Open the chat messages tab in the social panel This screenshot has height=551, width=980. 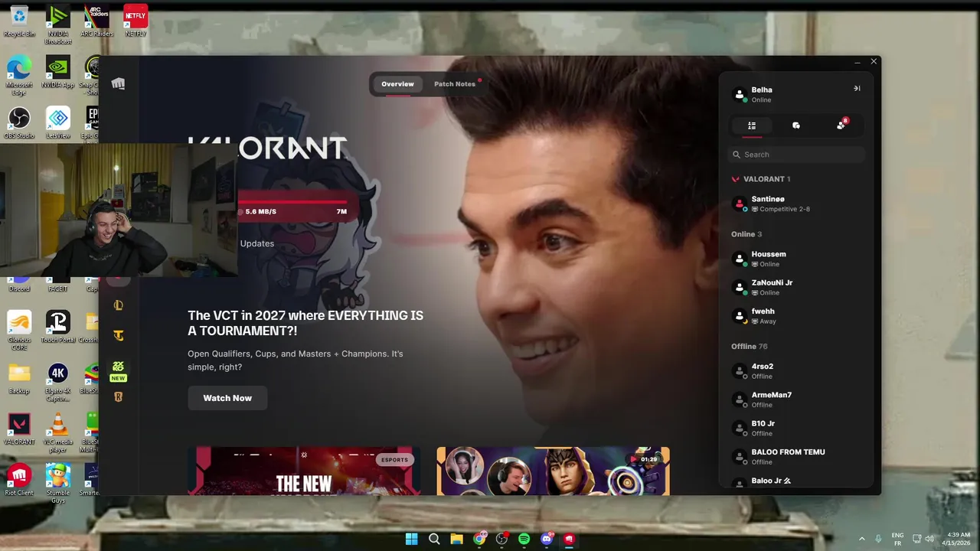pos(796,126)
